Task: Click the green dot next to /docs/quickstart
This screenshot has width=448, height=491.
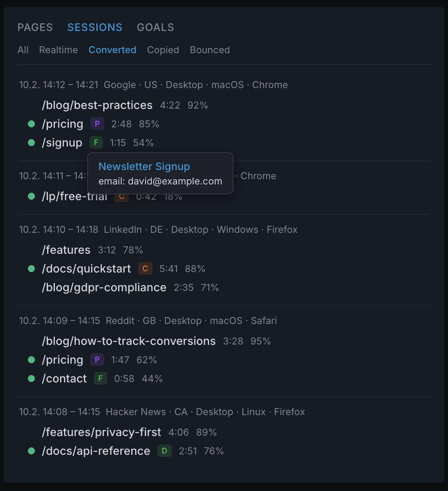Action: (x=31, y=269)
